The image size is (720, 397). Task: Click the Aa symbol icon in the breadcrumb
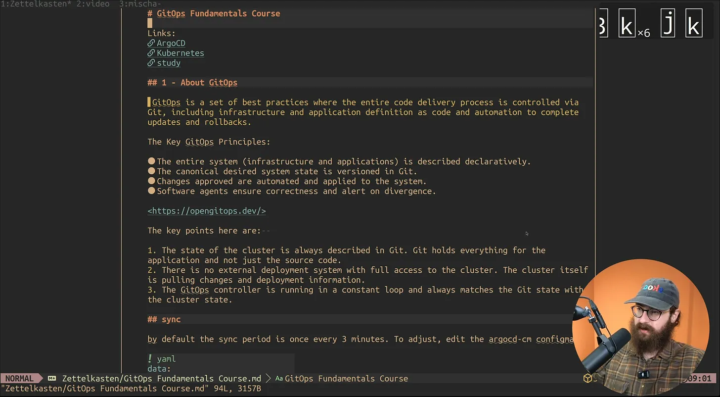(279, 379)
